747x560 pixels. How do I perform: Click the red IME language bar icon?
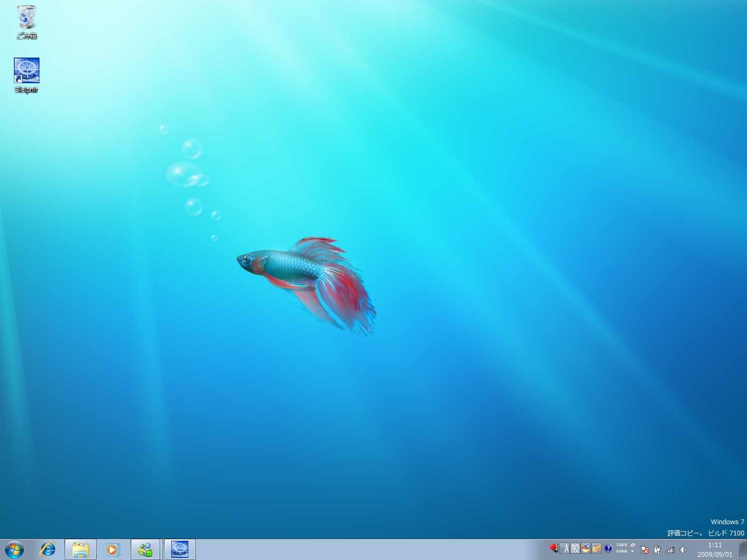click(554, 548)
